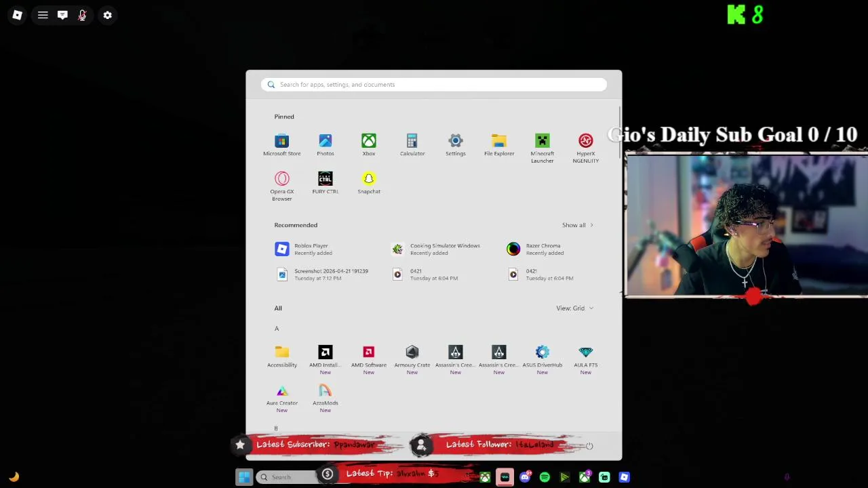Screen dimensions: 868x488
Task: Click Start menu power button
Action: (x=589, y=446)
